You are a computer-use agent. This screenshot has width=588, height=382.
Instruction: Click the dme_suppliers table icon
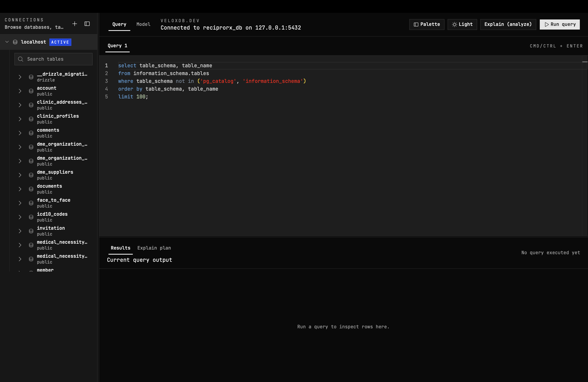(31, 175)
